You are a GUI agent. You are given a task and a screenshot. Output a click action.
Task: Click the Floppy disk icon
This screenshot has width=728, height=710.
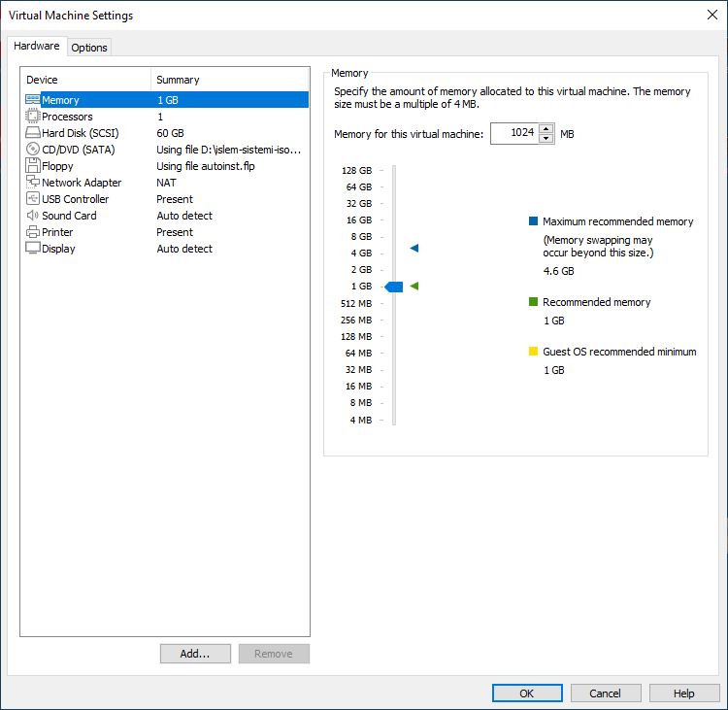tap(32, 165)
